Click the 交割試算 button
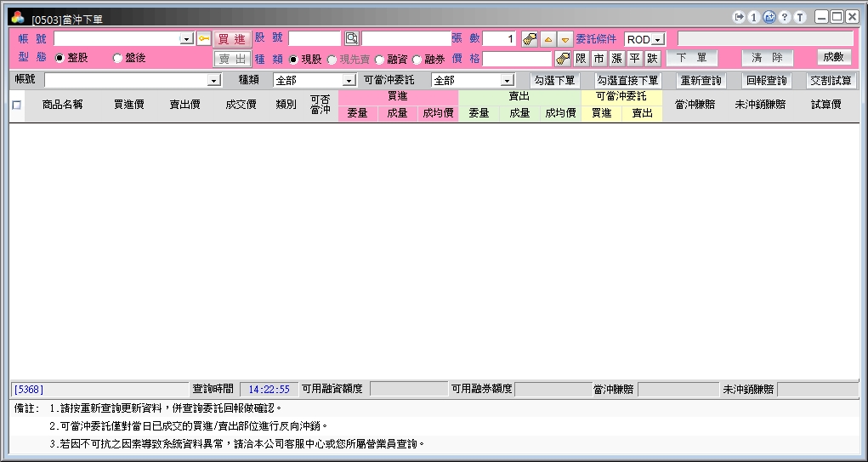The height and width of the screenshot is (462, 868). [831, 81]
